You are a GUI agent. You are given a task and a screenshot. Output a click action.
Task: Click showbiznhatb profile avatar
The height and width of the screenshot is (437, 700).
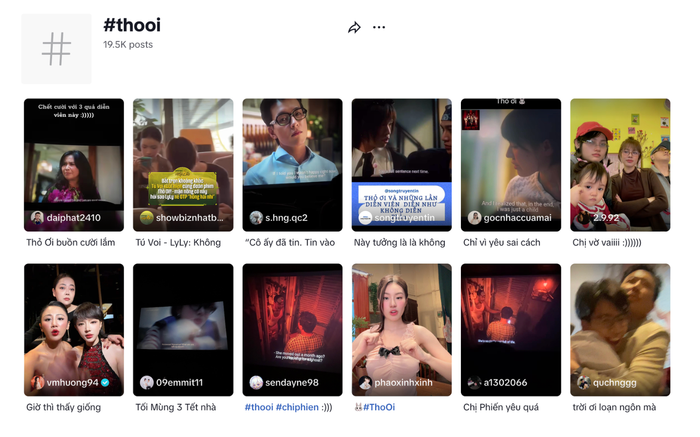(147, 217)
